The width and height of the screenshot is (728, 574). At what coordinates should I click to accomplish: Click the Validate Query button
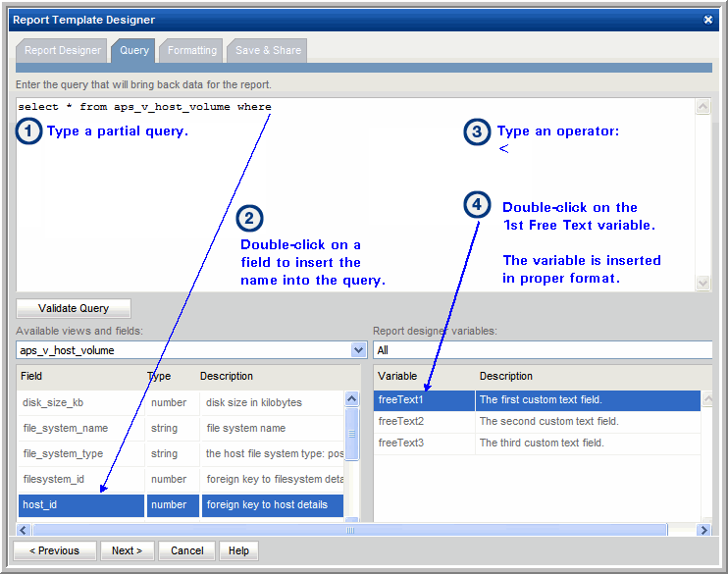point(74,308)
